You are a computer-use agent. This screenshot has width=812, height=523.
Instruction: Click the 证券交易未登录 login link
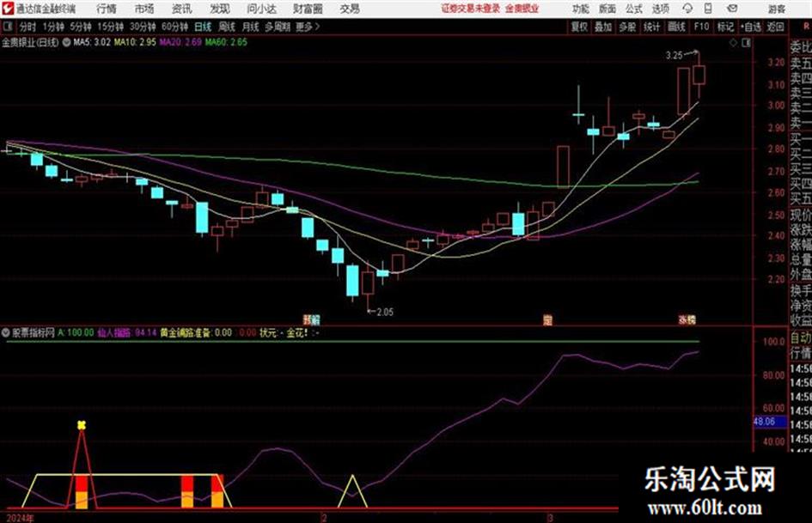[x=471, y=9]
